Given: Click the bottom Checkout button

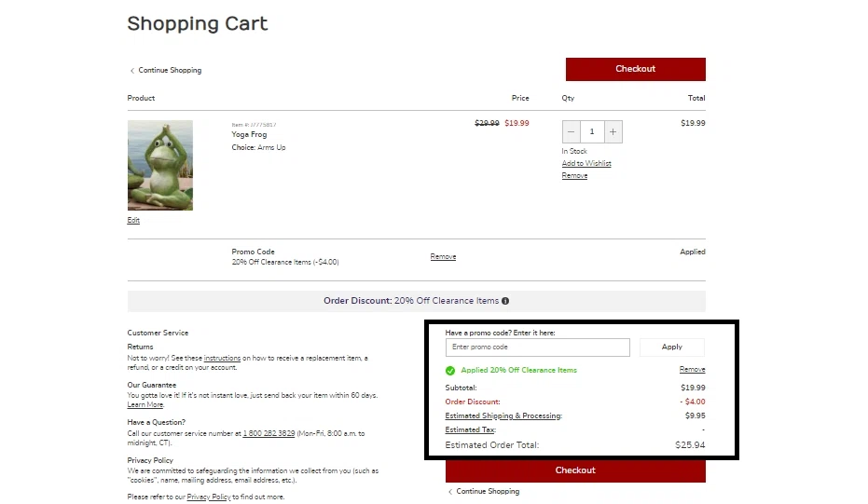Looking at the screenshot, I should [x=575, y=470].
